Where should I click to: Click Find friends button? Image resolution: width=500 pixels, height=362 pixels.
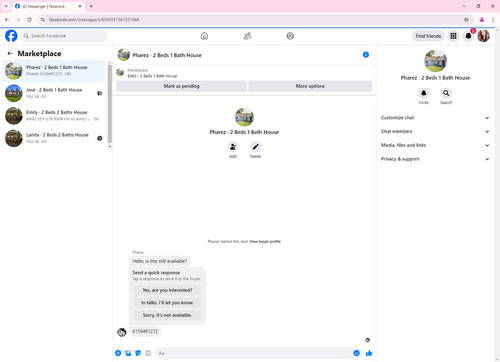[x=428, y=36]
